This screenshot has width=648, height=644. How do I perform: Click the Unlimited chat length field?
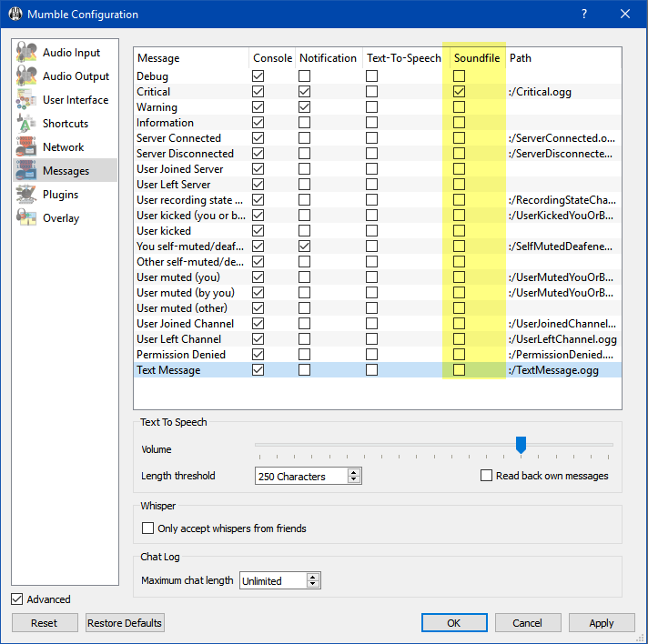coord(273,580)
